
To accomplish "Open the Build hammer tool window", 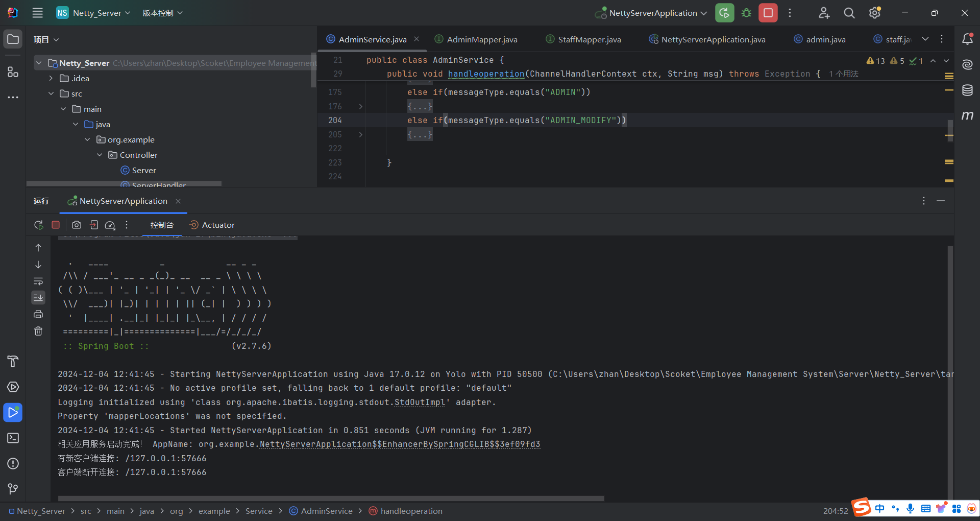I will point(13,362).
